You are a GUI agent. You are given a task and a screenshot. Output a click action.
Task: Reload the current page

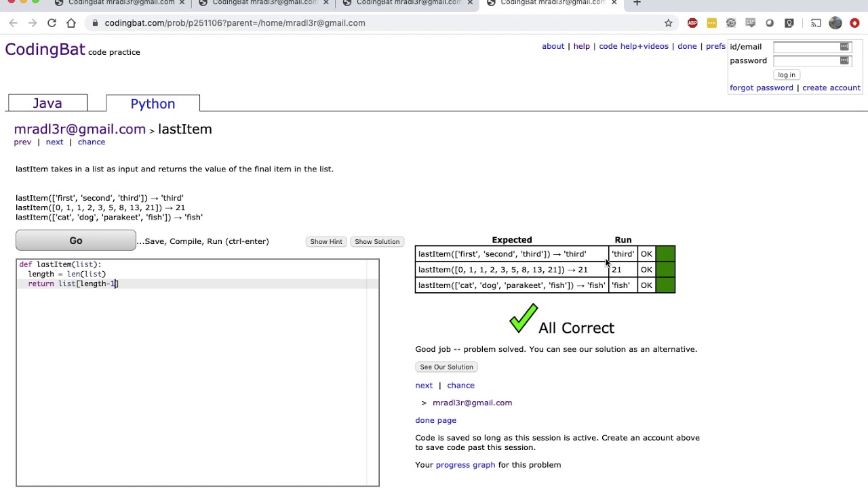click(52, 23)
